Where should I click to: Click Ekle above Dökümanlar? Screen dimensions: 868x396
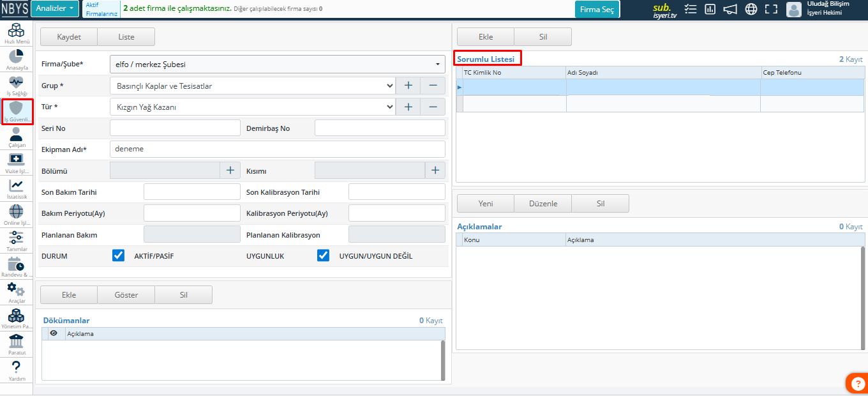pyautogui.click(x=69, y=295)
